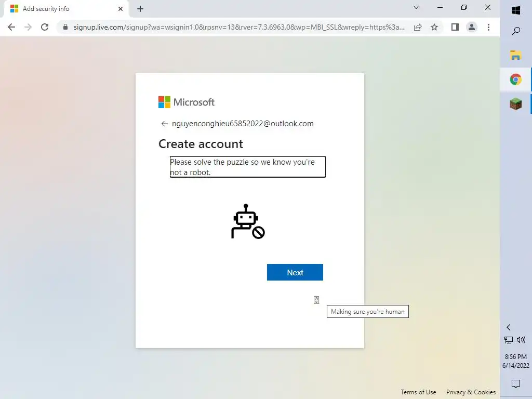The width and height of the screenshot is (532, 399).
Task: Click the Microsoft logo
Action: (187, 102)
